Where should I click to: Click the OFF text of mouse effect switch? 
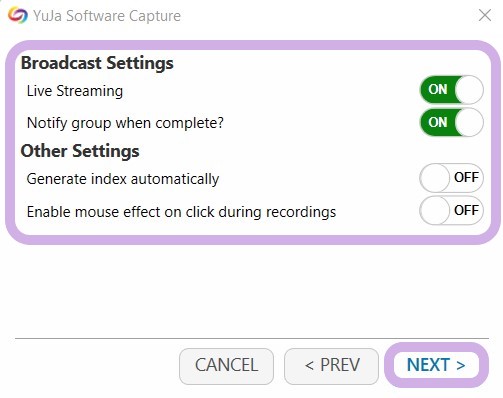click(x=466, y=210)
